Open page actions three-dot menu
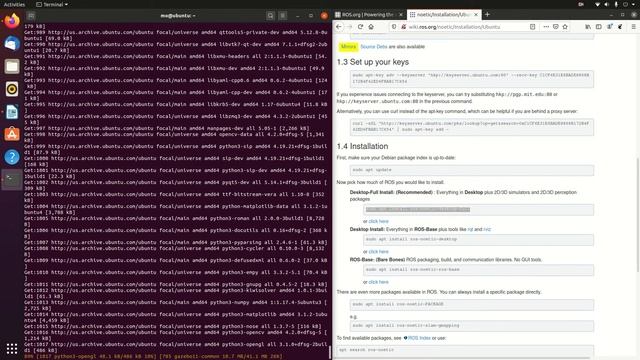 (x=546, y=27)
